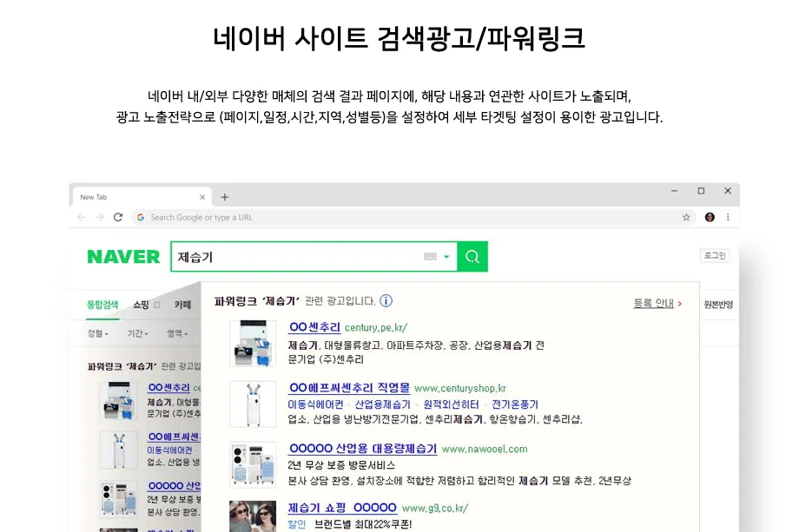Click 직영몰 ad portable cooler thumbnail
The image size is (799, 532).
tap(253, 404)
